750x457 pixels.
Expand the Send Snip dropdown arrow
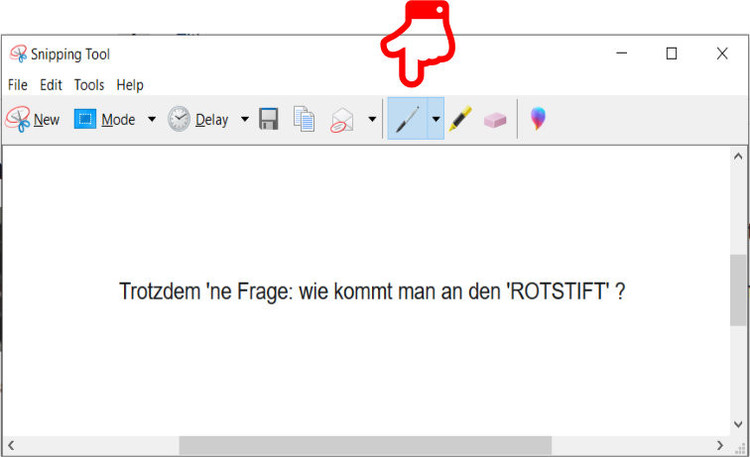tap(372, 119)
